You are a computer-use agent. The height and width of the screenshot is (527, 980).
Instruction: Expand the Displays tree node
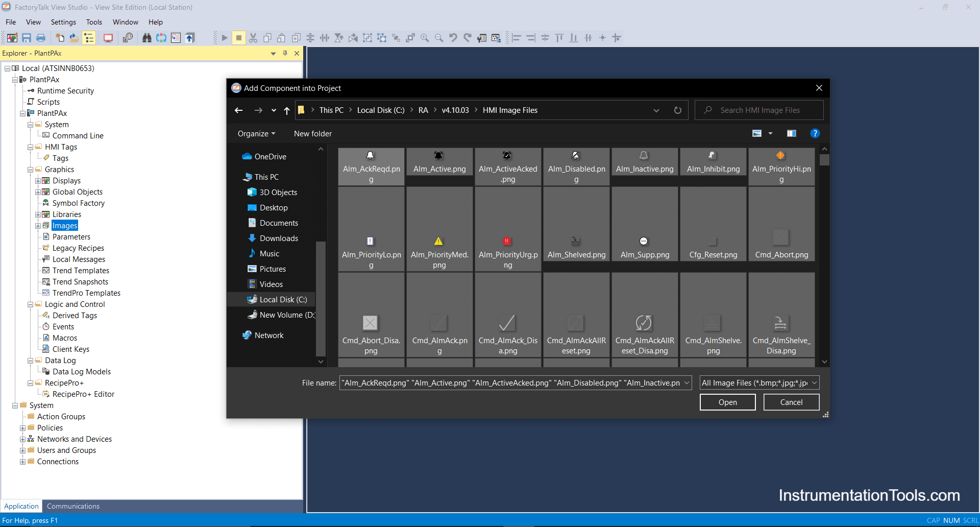pyautogui.click(x=38, y=181)
